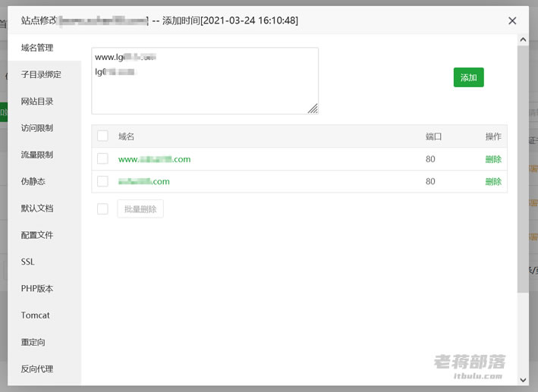The width and height of the screenshot is (538, 392).
Task: Switch to the 网站目录 tab
Action: pos(37,102)
